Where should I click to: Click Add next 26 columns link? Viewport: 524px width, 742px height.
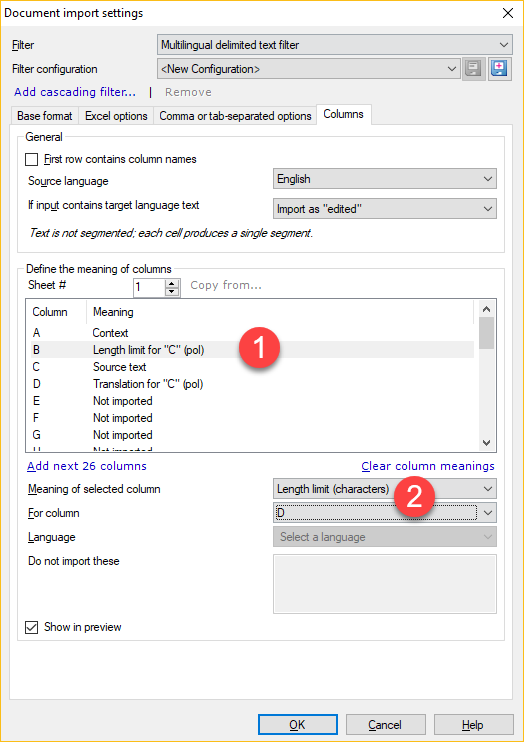87,466
